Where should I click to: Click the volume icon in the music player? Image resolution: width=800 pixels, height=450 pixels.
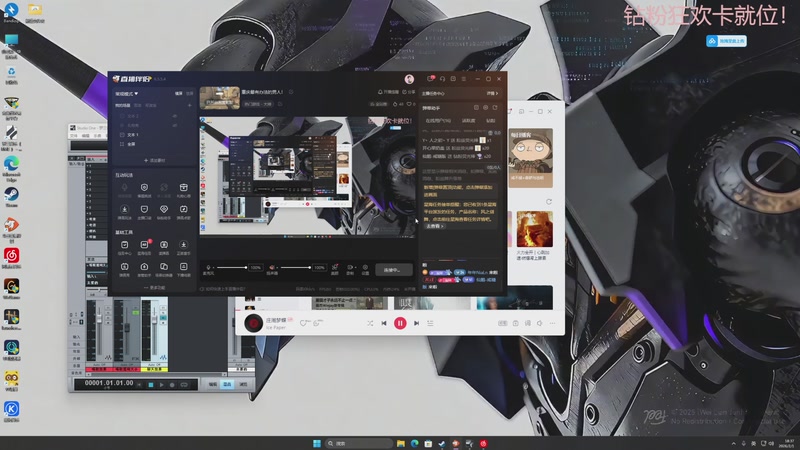[540, 323]
